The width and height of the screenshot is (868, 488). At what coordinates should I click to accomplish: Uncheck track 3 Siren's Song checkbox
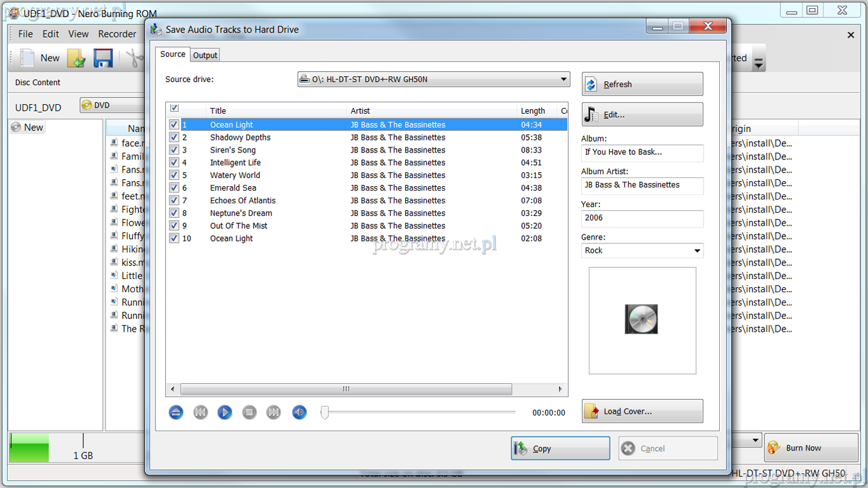coord(174,150)
